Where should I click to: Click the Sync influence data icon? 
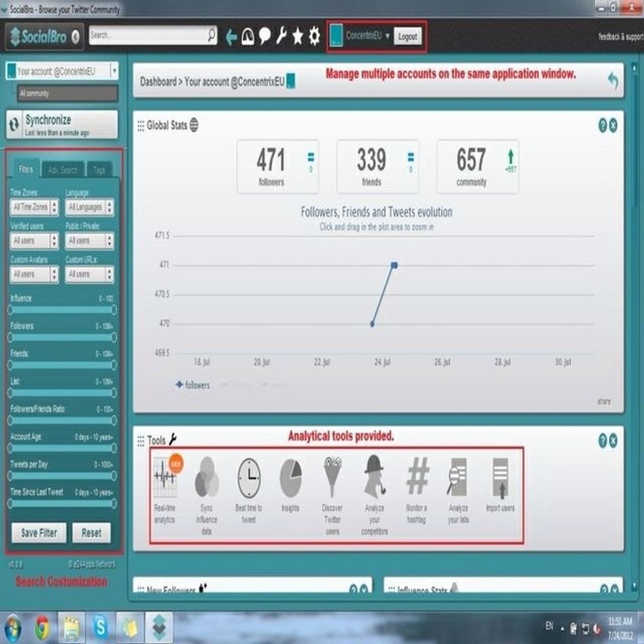pos(206,478)
